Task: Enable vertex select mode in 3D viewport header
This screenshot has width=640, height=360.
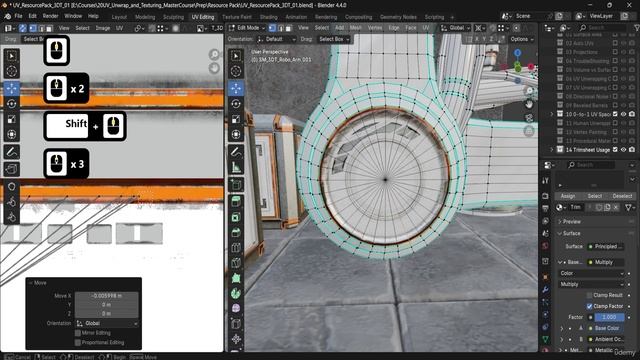Action: (272, 28)
